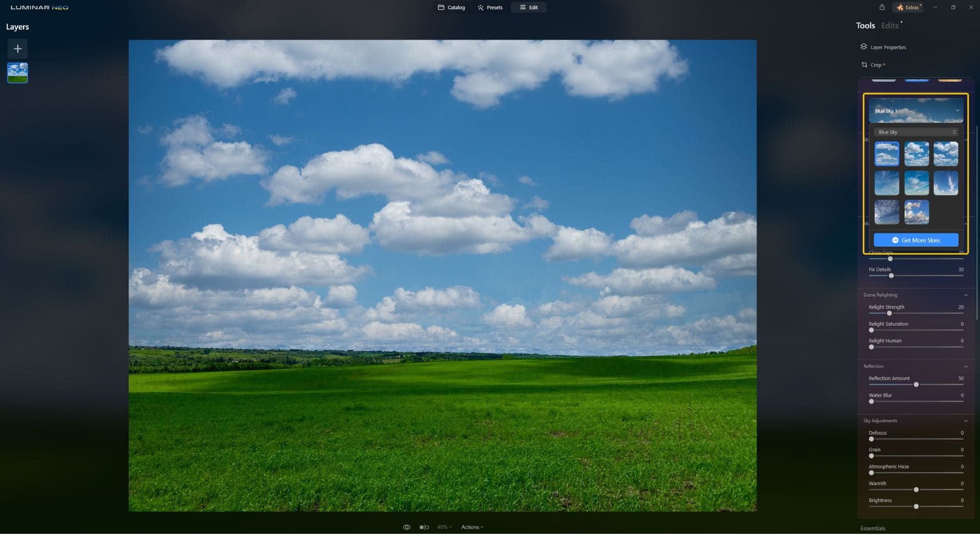Open the Edits panel
980x535 pixels.
(x=888, y=25)
